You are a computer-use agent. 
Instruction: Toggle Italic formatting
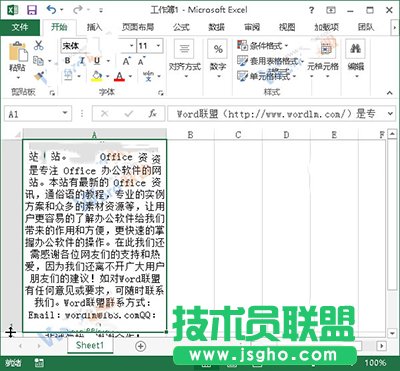click(82, 61)
